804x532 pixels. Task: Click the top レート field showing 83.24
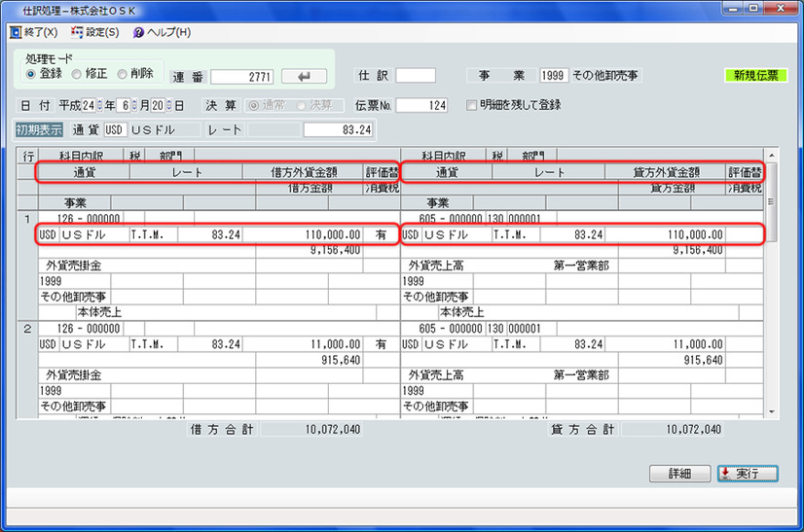[338, 129]
